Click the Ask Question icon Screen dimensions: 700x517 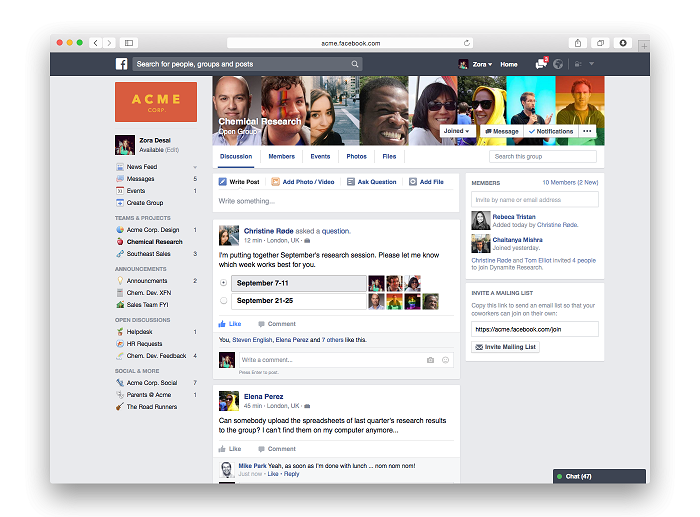click(350, 182)
